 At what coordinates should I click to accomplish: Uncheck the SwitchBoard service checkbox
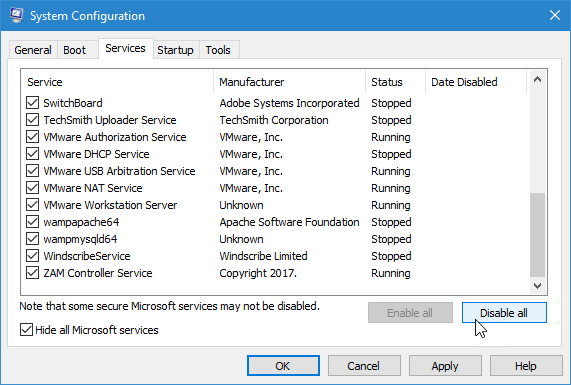[x=32, y=103]
